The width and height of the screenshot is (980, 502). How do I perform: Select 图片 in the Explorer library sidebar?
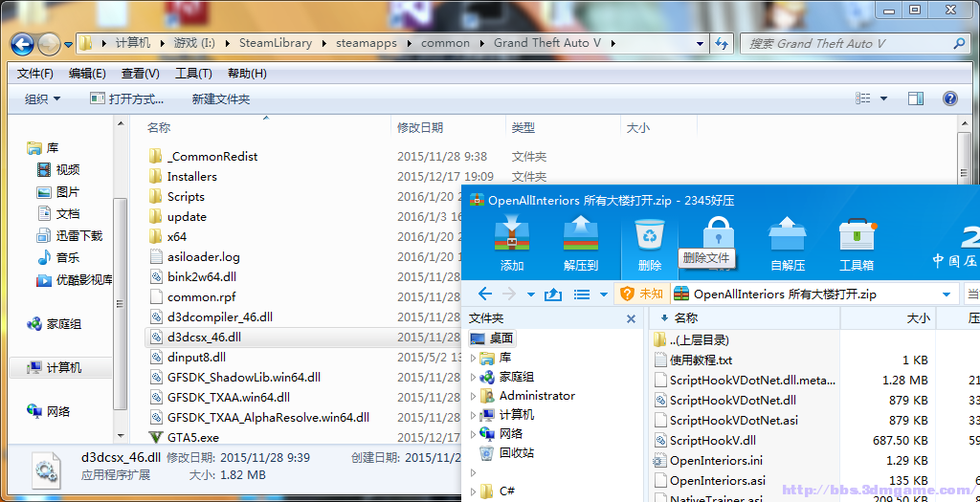[x=58, y=191]
